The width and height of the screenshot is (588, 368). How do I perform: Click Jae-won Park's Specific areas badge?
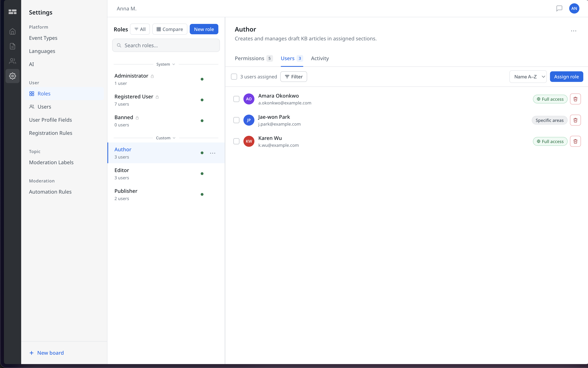549,120
